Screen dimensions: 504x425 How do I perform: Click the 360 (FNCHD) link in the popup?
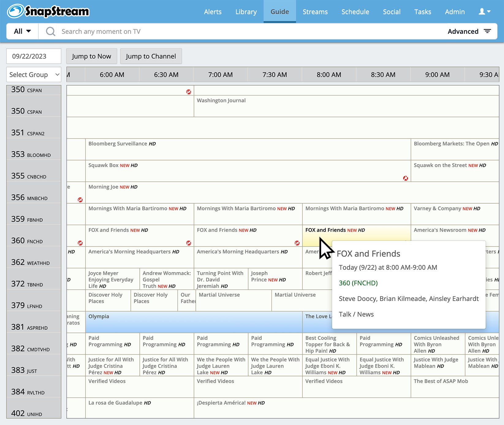pos(358,283)
